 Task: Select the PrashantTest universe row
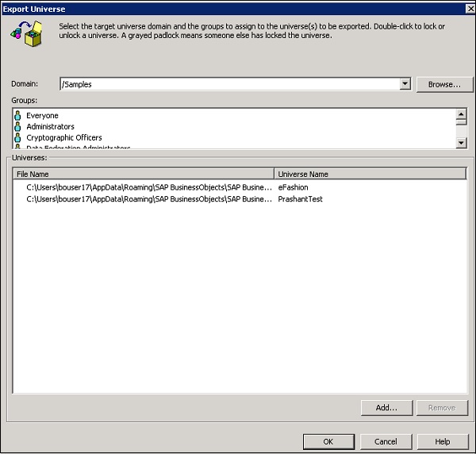point(300,199)
